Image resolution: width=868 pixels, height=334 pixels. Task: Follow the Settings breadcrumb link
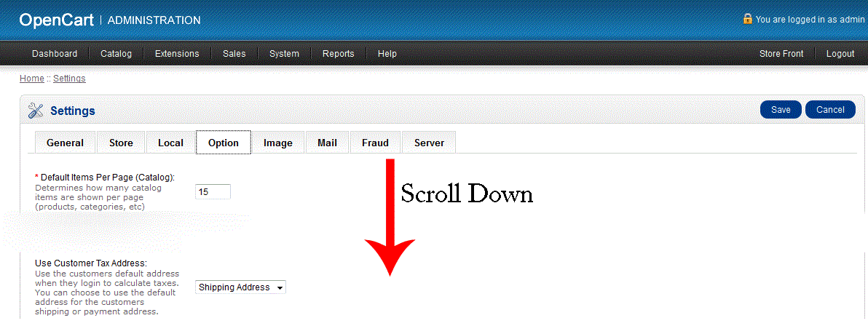(69, 79)
